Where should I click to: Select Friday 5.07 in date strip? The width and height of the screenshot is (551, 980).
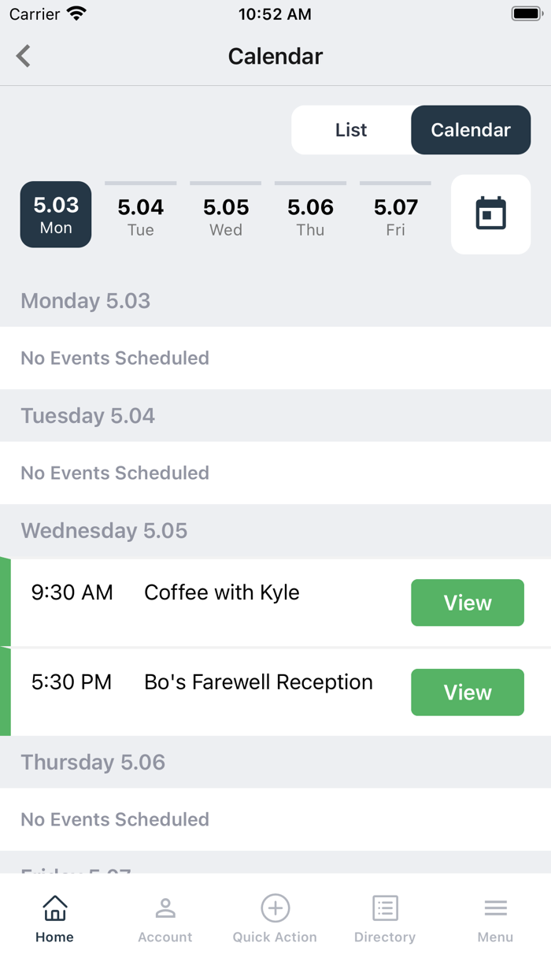(x=396, y=215)
